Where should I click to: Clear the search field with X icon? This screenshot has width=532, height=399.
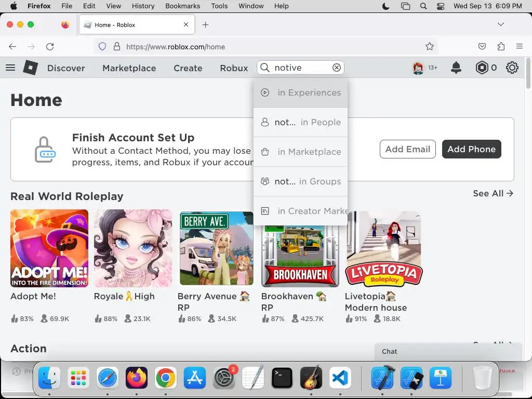pyautogui.click(x=336, y=68)
